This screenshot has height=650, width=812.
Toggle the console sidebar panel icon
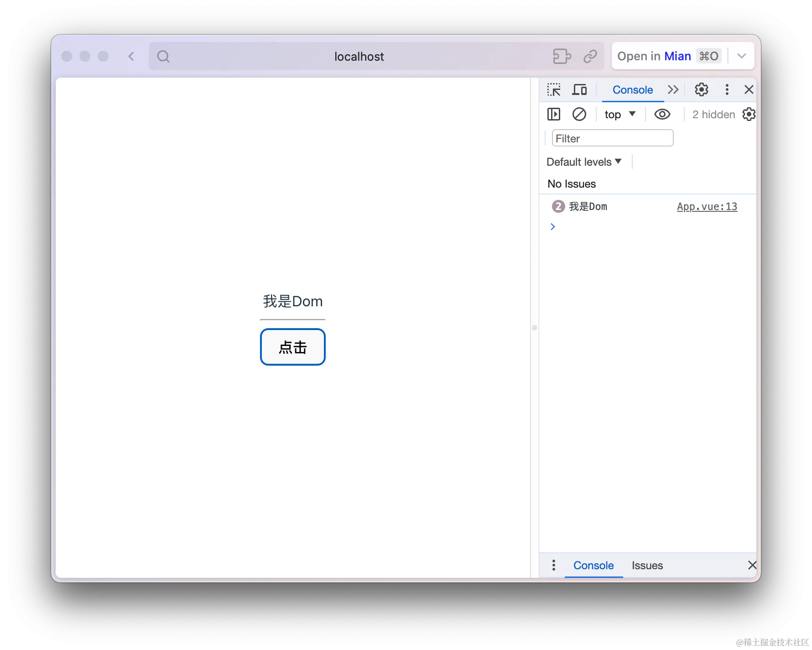[x=554, y=114]
